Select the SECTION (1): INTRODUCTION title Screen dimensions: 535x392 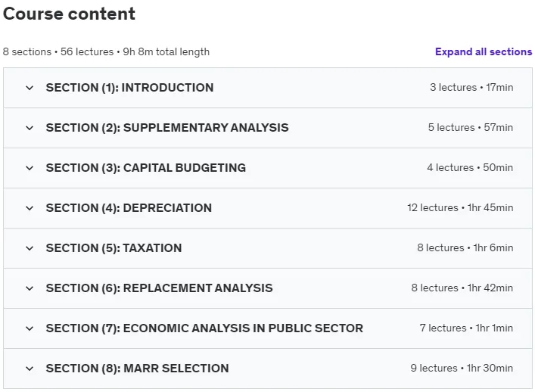129,88
